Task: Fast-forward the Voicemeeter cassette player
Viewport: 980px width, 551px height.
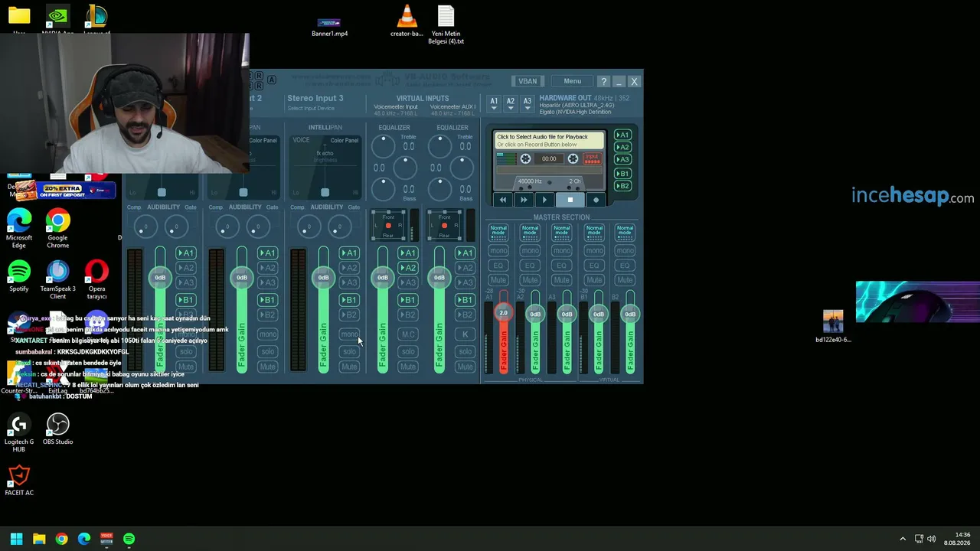Action: pos(524,201)
